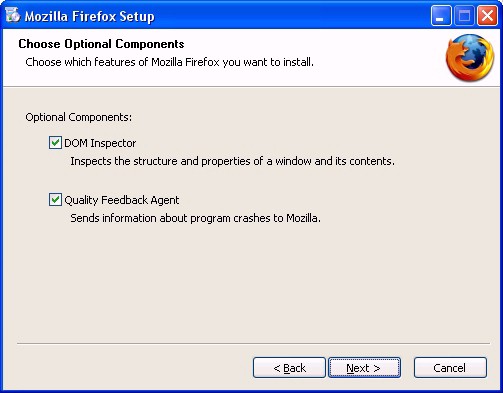Click the Firefox logo in the header

click(x=470, y=57)
